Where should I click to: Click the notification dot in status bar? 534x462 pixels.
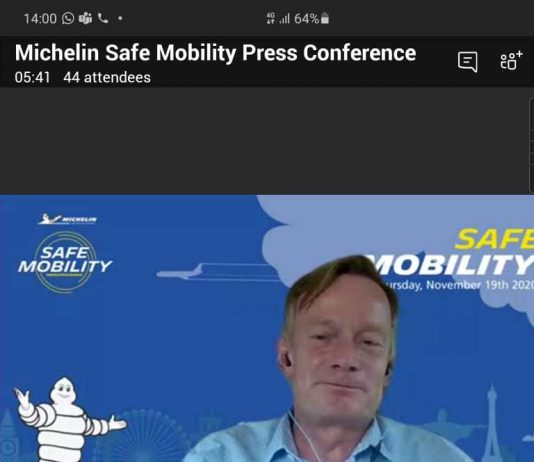(x=120, y=18)
